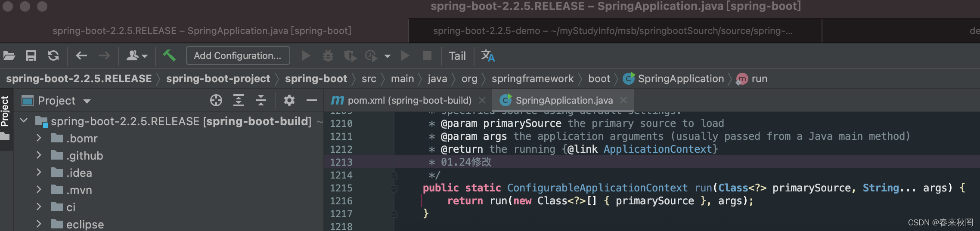The image size is (980, 231).
Task: Expand the ci folder
Action: pos(39,207)
